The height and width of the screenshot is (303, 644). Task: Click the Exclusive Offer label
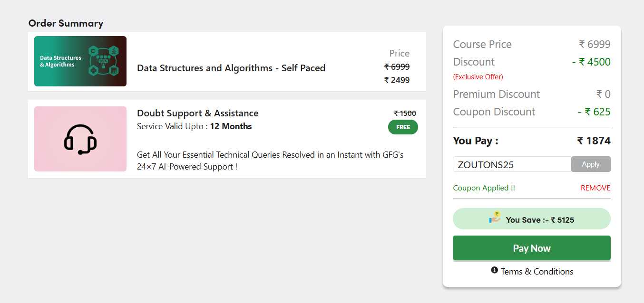[478, 76]
